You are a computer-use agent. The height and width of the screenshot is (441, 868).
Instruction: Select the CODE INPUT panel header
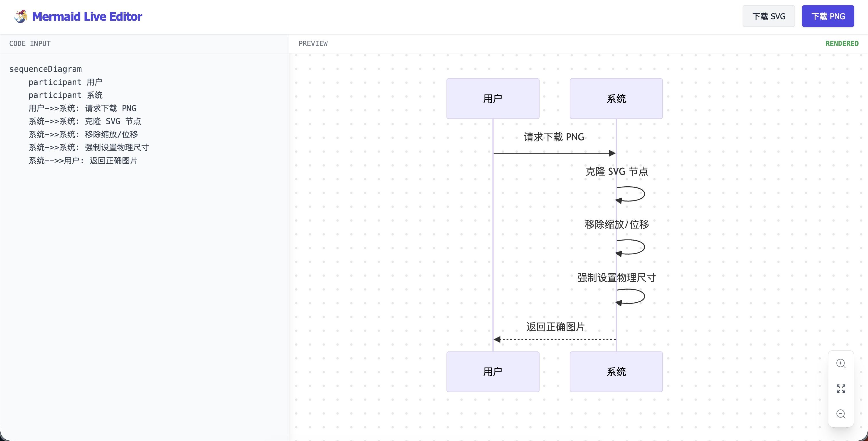(30, 43)
